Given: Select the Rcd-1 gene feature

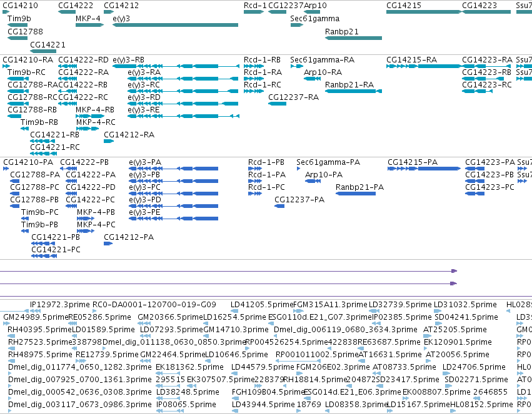Looking at the screenshot, I should click(254, 12).
